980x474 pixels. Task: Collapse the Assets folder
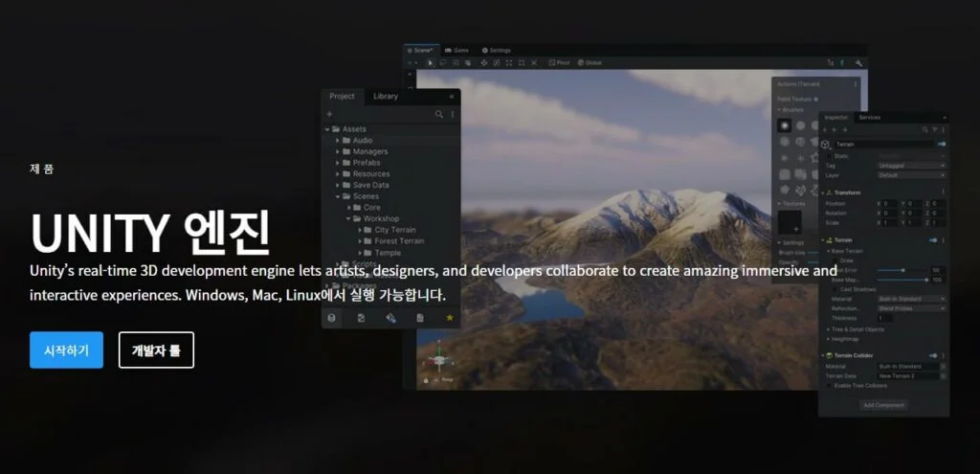[327, 129]
